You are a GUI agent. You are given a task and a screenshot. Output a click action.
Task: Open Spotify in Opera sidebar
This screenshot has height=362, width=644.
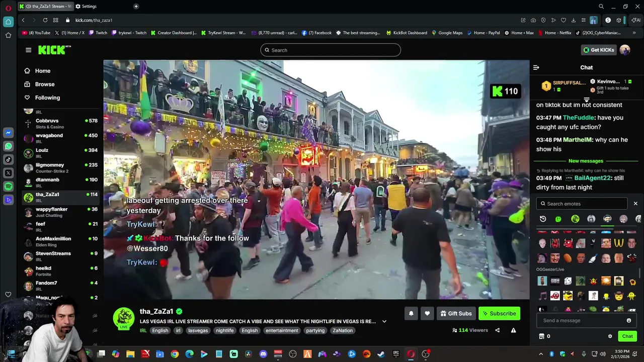coord(8,187)
